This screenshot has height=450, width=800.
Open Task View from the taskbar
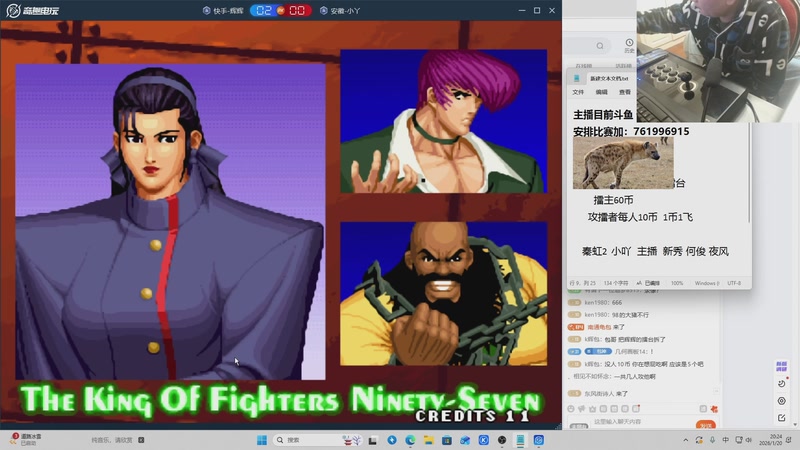[x=373, y=440]
